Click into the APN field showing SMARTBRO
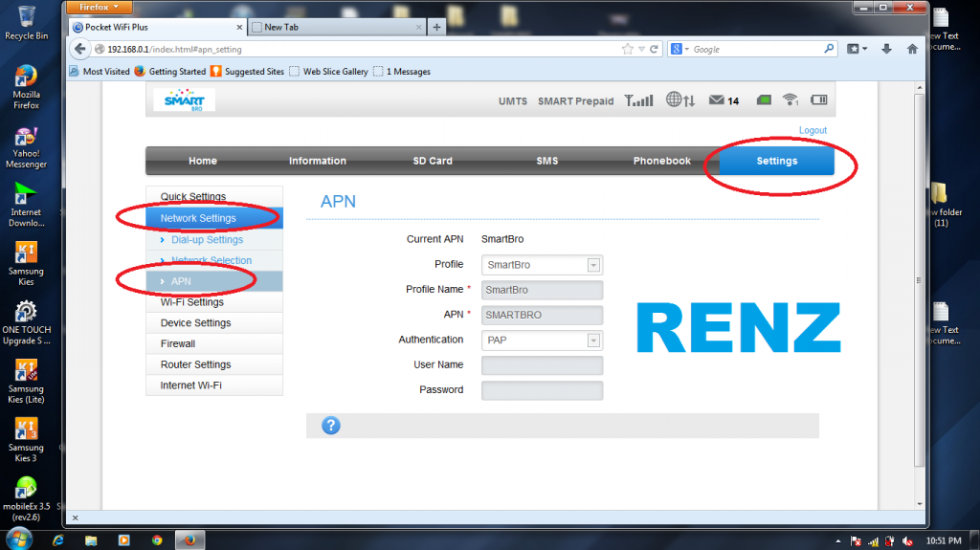This screenshot has height=550, width=980. pyautogui.click(x=542, y=315)
